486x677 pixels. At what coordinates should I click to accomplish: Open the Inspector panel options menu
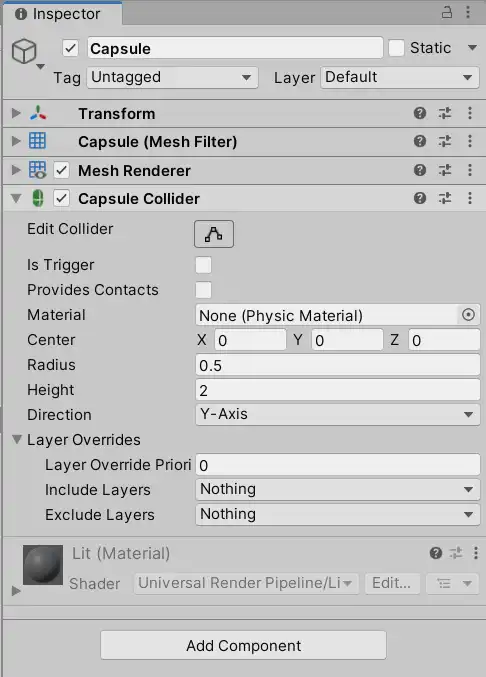tap(468, 12)
